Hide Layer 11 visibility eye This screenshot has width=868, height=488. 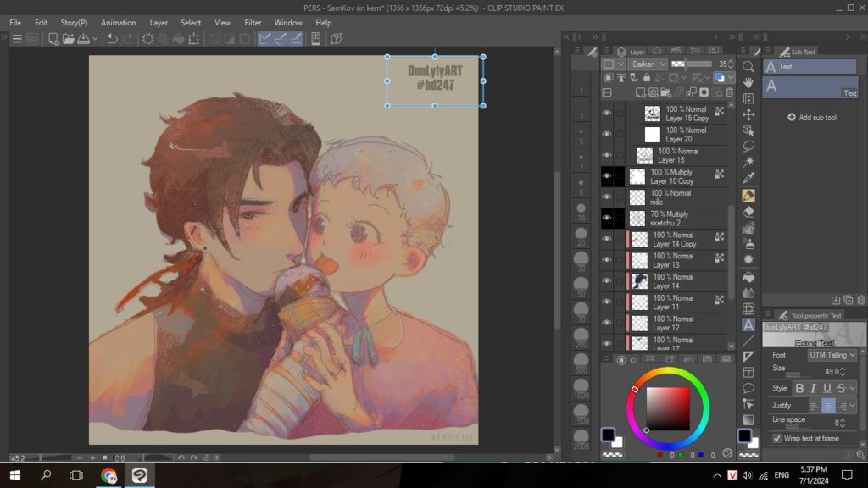pos(607,302)
